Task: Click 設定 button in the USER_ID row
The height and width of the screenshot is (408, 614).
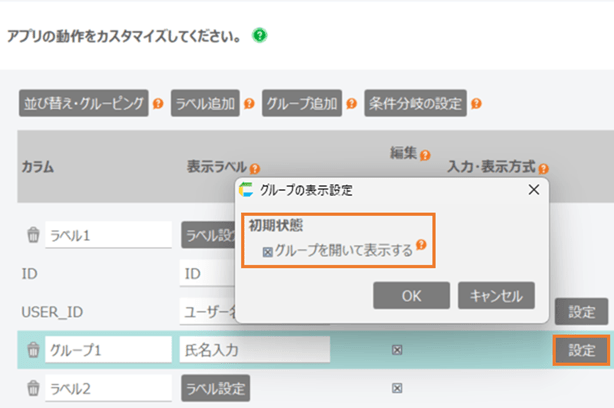Action: (x=581, y=312)
